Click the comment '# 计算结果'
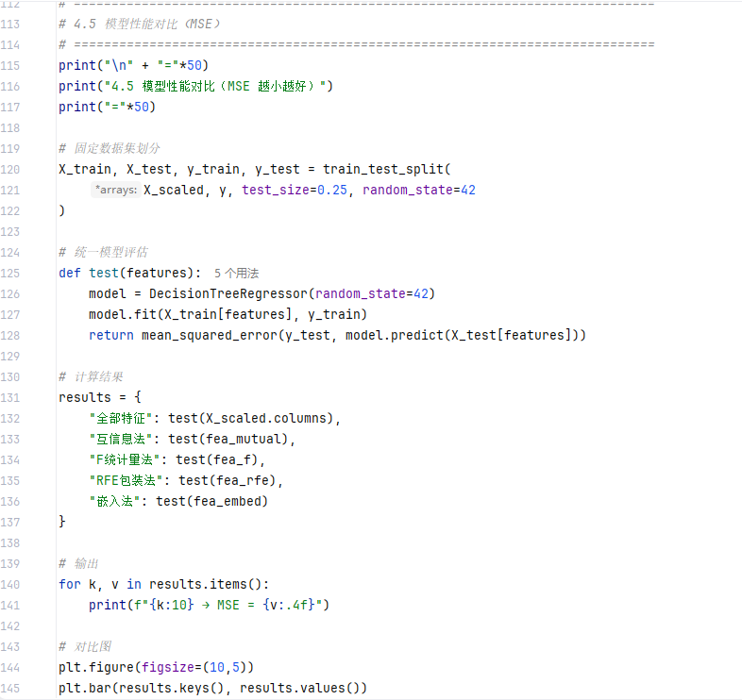The height and width of the screenshot is (700, 742). [91, 377]
